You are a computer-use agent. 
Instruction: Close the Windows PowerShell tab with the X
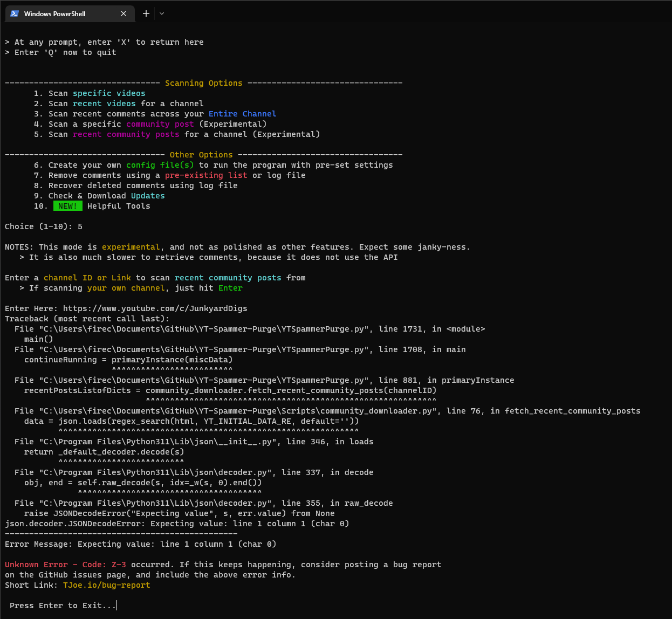coord(124,13)
